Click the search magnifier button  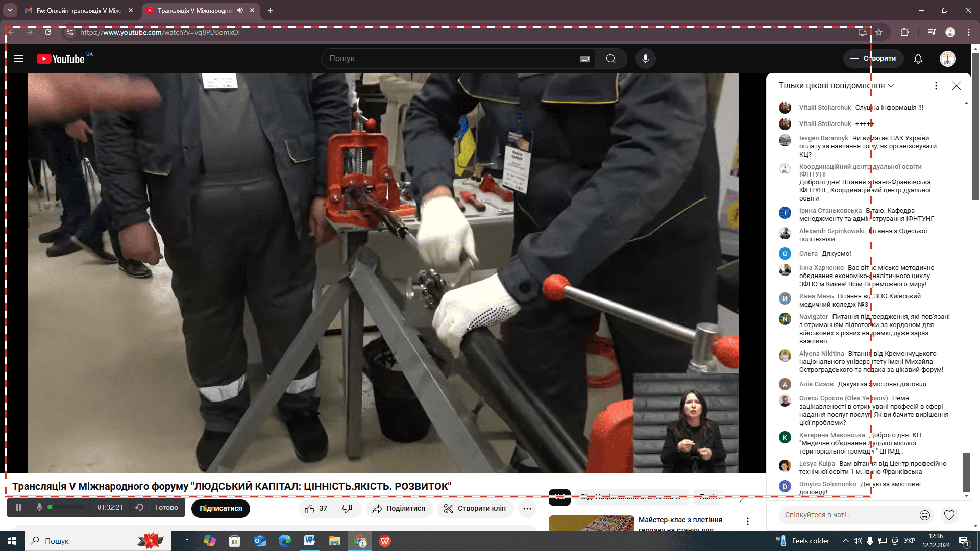[610, 59]
